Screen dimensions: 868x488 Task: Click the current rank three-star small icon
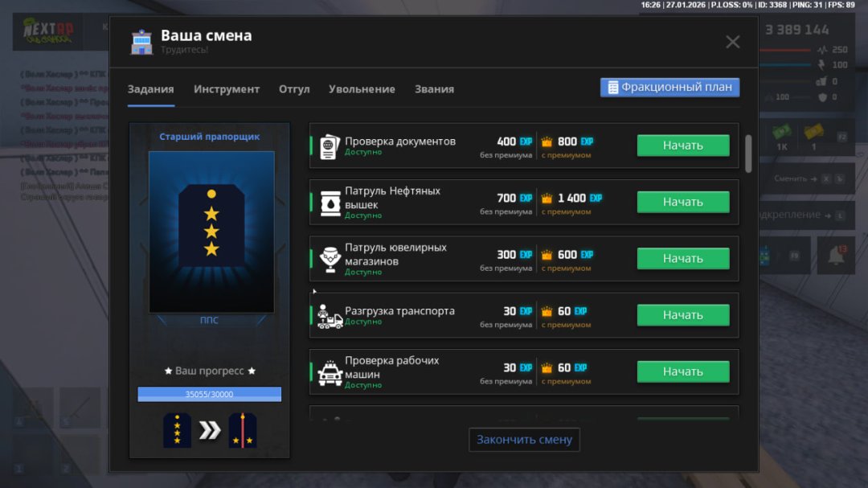177,430
